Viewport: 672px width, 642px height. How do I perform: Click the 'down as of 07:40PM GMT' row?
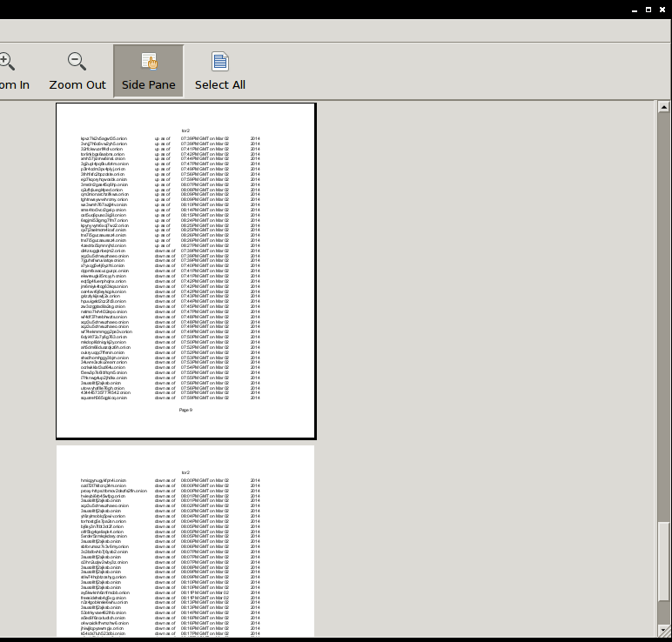[x=170, y=265]
